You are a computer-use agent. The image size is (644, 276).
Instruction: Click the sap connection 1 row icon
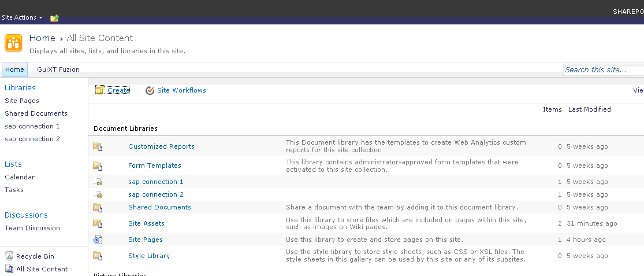coord(98,182)
